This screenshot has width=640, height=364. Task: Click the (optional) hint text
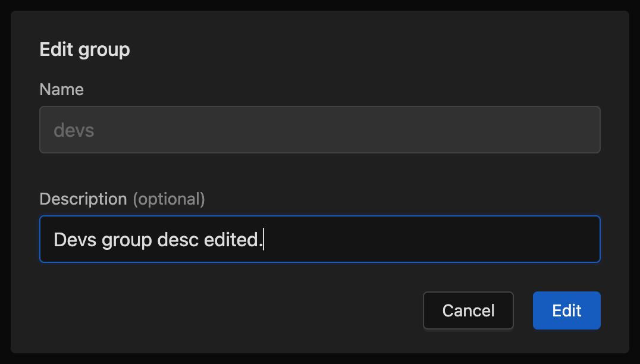coord(168,199)
